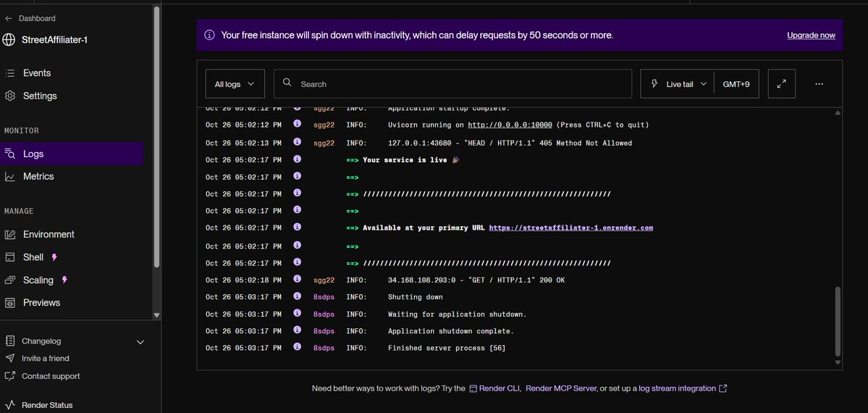This screenshot has height=413, width=868.
Task: Open the http://0.0.0.0:10000 link in logs
Action: [x=510, y=125]
